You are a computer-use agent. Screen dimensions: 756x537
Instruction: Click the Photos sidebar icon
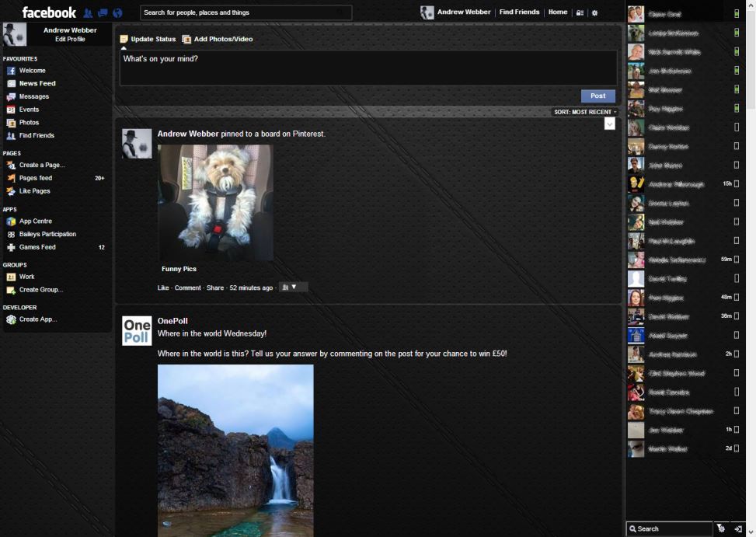pyautogui.click(x=11, y=123)
